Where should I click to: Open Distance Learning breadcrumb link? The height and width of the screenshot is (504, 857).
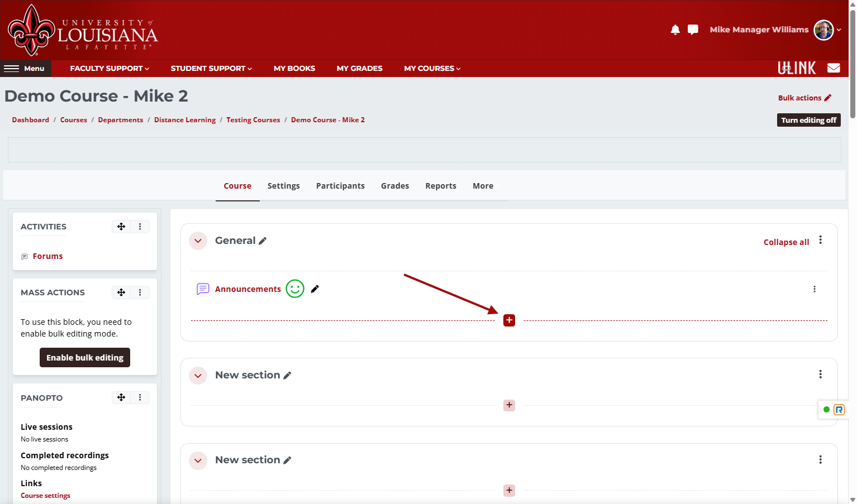[x=185, y=120]
